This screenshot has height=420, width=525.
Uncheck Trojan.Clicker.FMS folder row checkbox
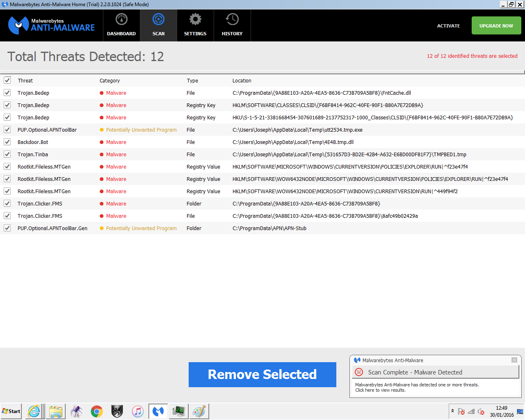(x=7, y=203)
